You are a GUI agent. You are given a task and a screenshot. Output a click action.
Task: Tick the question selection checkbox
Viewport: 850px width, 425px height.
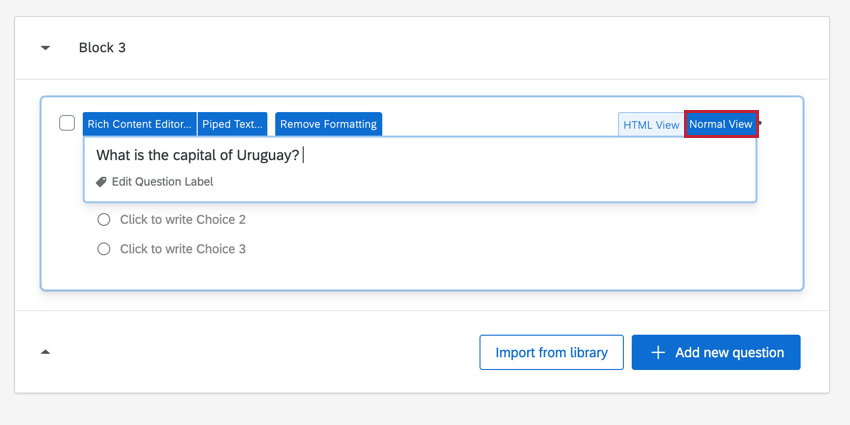coord(67,123)
